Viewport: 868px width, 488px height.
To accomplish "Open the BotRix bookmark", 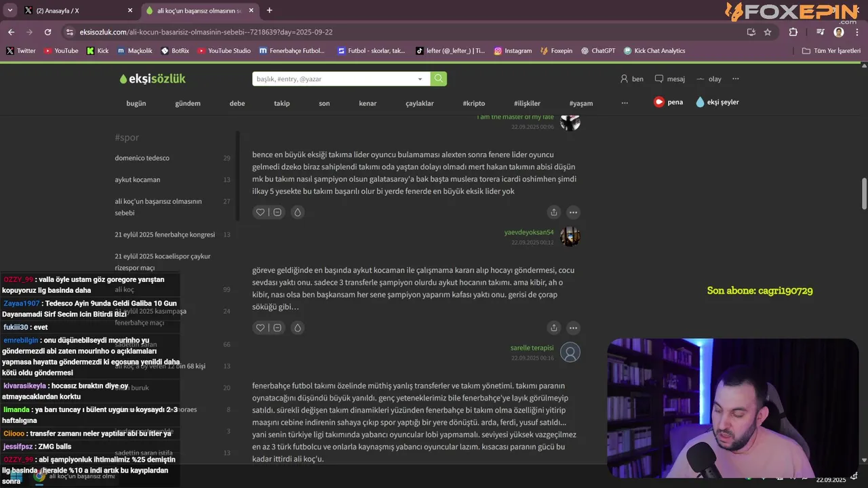I will coord(175,51).
